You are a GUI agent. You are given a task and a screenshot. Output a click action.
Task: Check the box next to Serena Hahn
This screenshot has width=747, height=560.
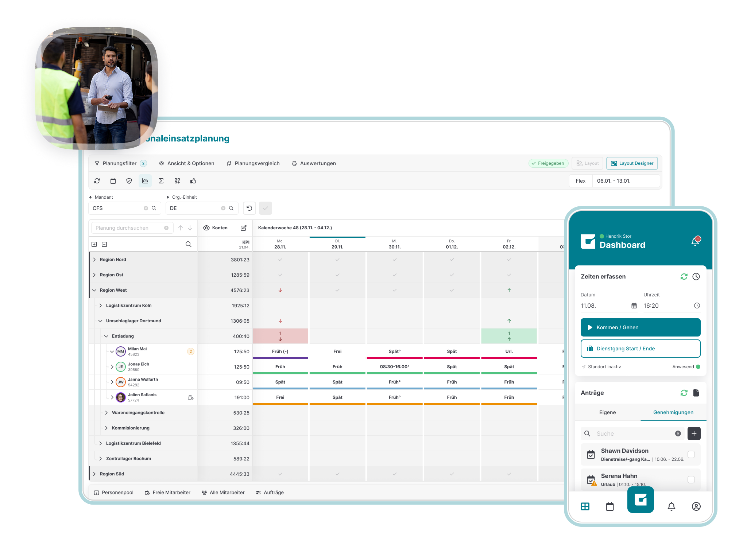tap(691, 480)
